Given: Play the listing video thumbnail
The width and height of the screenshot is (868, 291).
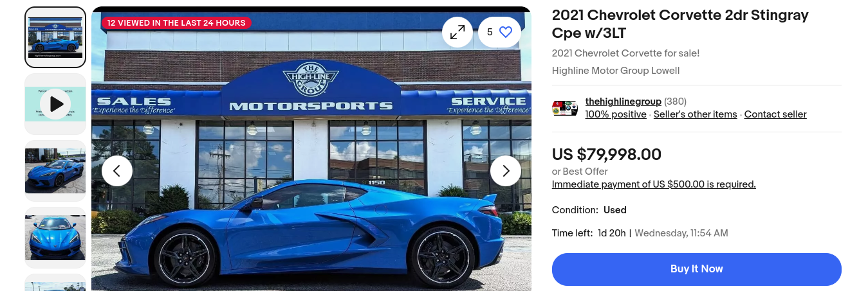Looking at the screenshot, I should pyautogui.click(x=55, y=104).
